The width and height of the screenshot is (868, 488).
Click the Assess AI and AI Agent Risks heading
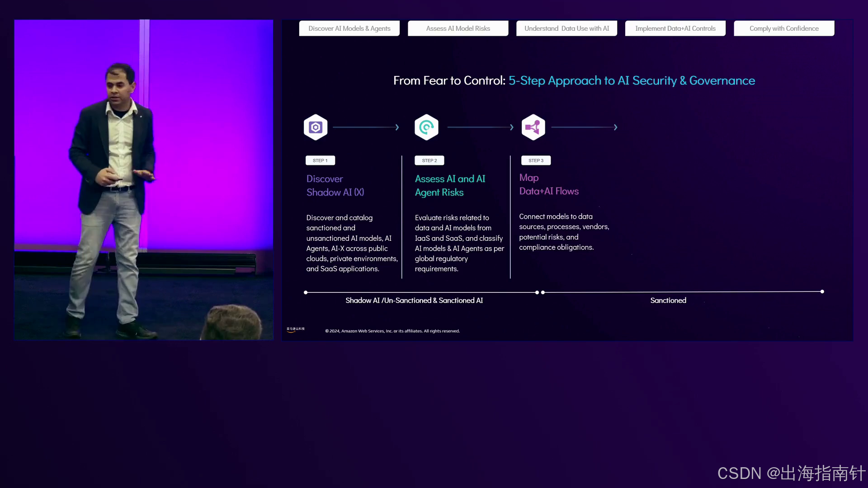pos(450,186)
